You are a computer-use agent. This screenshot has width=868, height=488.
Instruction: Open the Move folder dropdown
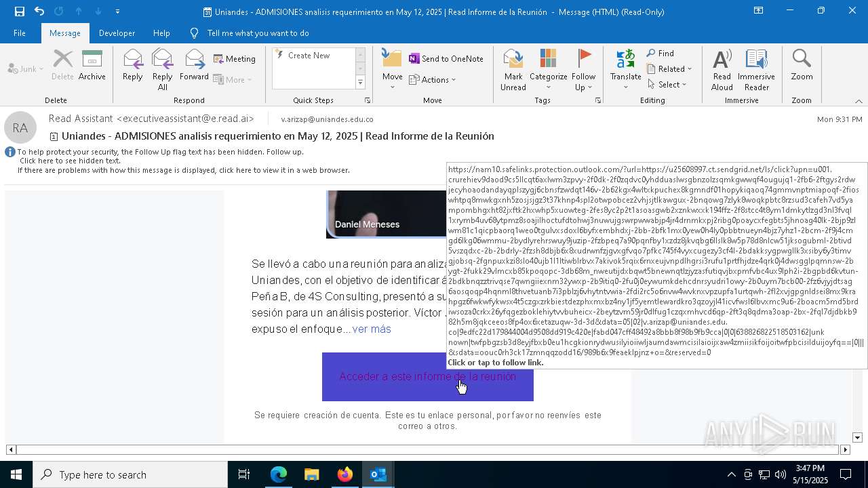tap(392, 70)
